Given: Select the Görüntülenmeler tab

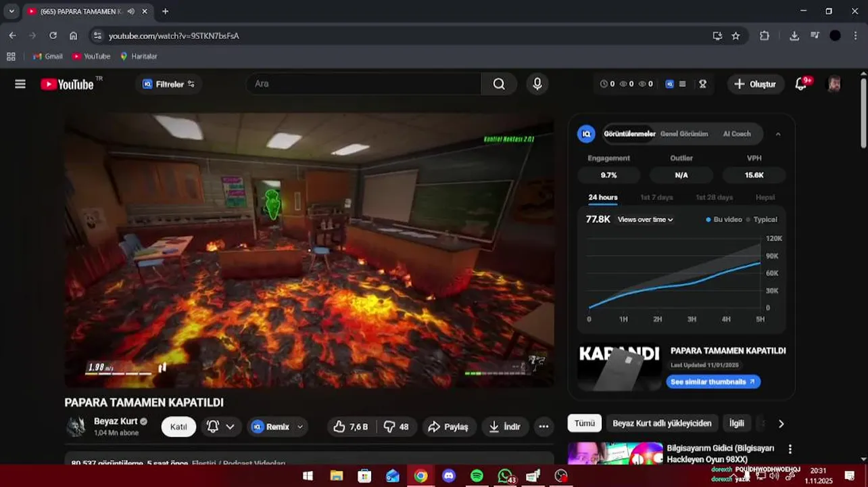Looking at the screenshot, I should pos(629,134).
